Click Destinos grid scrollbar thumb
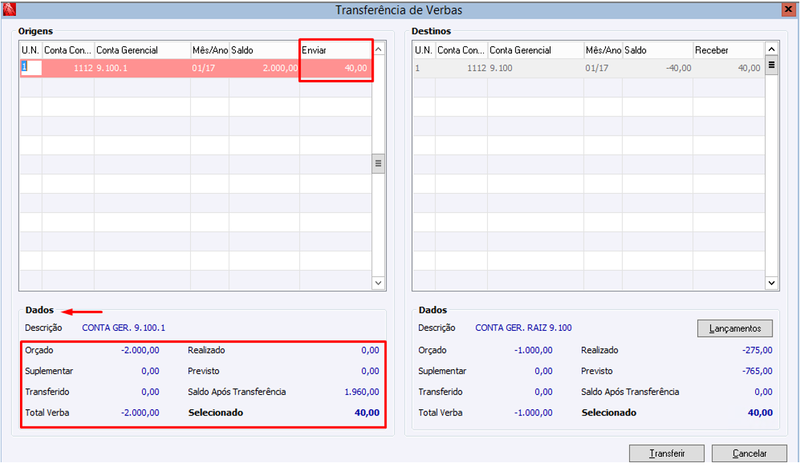Viewport: 800px width, 465px height. 771,65
